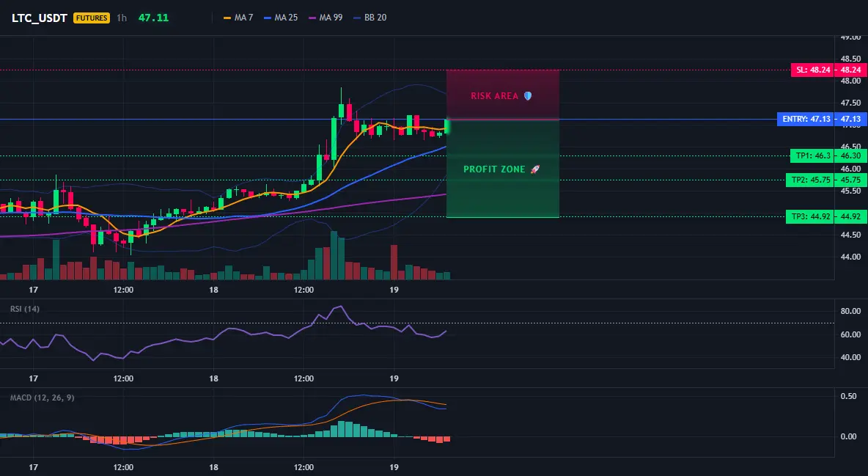Screen dimensions: 868x476
Task: Toggle the BB 20 legend entry
Action: pos(369,18)
